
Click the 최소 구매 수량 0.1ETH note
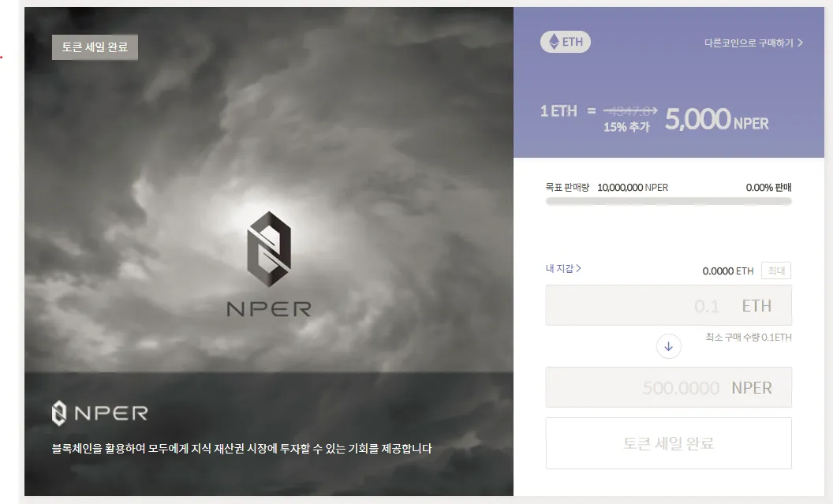(749, 338)
